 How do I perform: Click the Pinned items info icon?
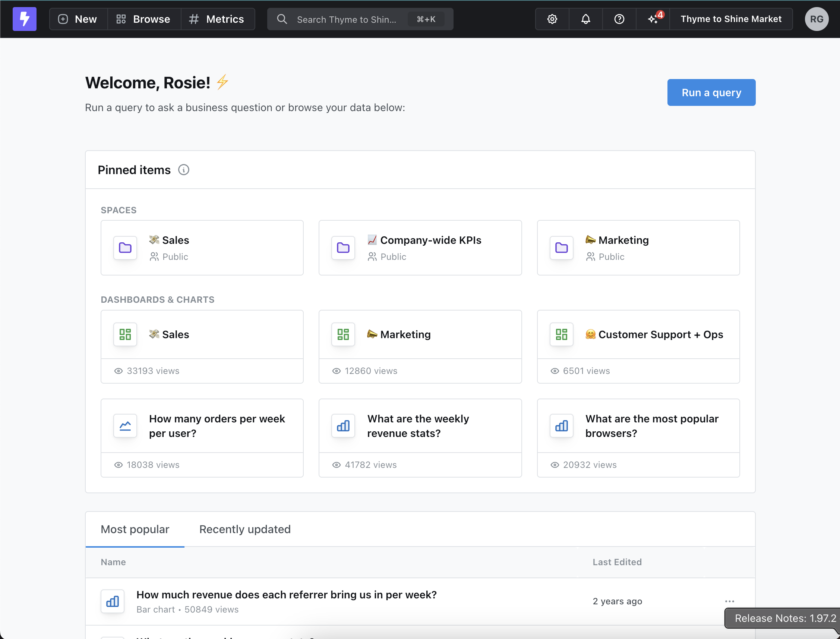[x=184, y=170]
